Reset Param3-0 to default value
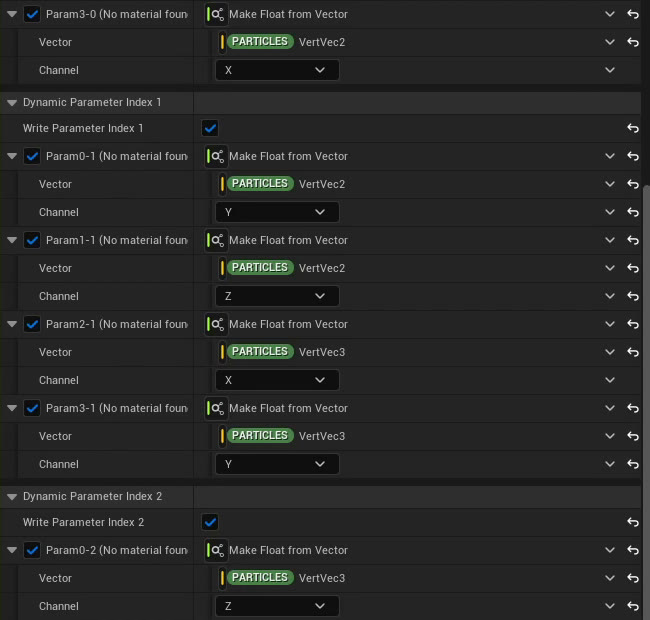650x620 pixels. (x=633, y=15)
